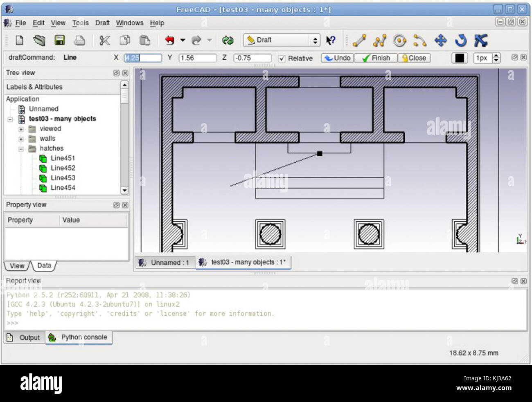Cut selection with the scissors icon
The image size is (532, 402).
click(x=105, y=40)
